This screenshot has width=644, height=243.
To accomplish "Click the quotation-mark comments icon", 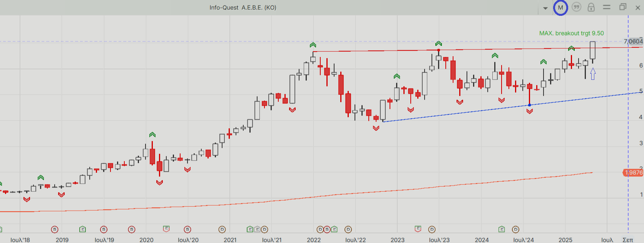I will tap(576, 7).
